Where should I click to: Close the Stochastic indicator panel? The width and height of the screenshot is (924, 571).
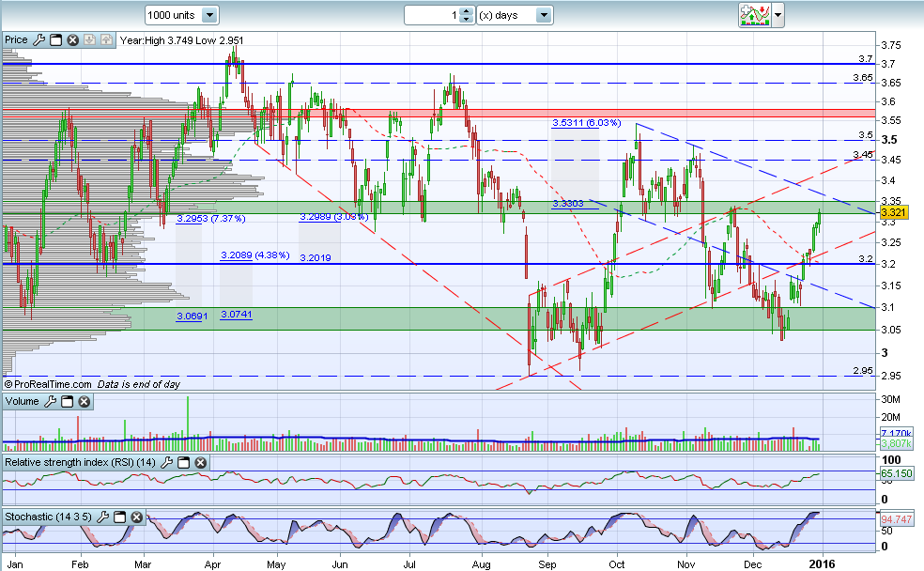click(x=137, y=517)
